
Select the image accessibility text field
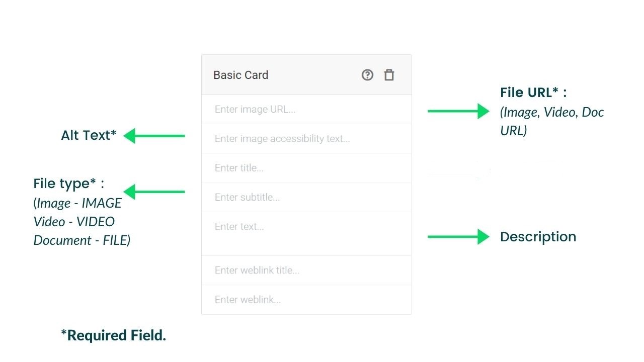306,139
